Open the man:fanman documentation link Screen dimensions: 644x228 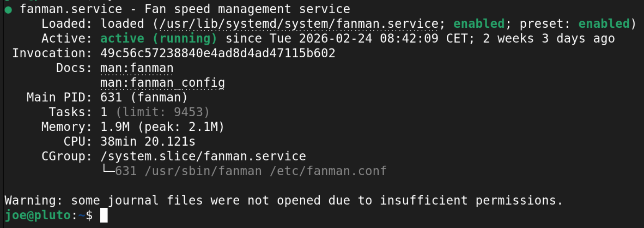click(x=137, y=68)
